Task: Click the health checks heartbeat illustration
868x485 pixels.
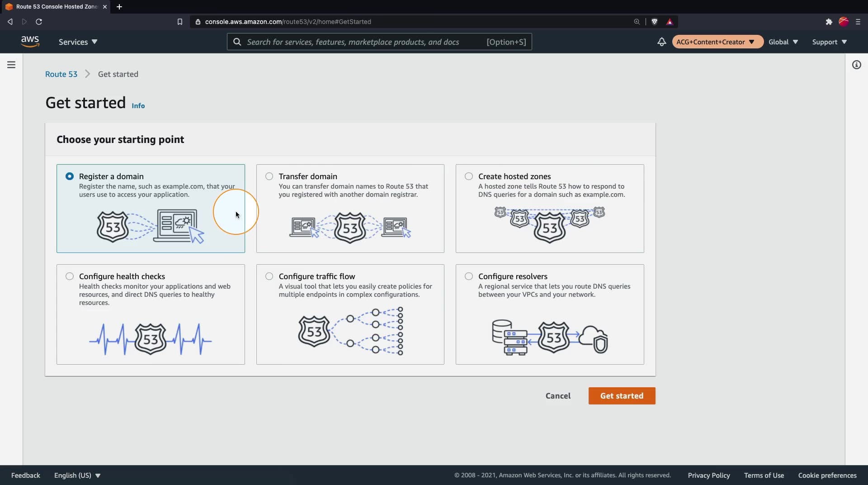Action: [x=151, y=339]
